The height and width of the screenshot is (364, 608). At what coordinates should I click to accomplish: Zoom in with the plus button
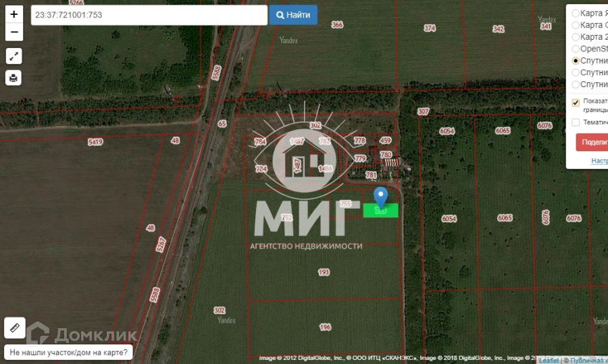point(14,14)
